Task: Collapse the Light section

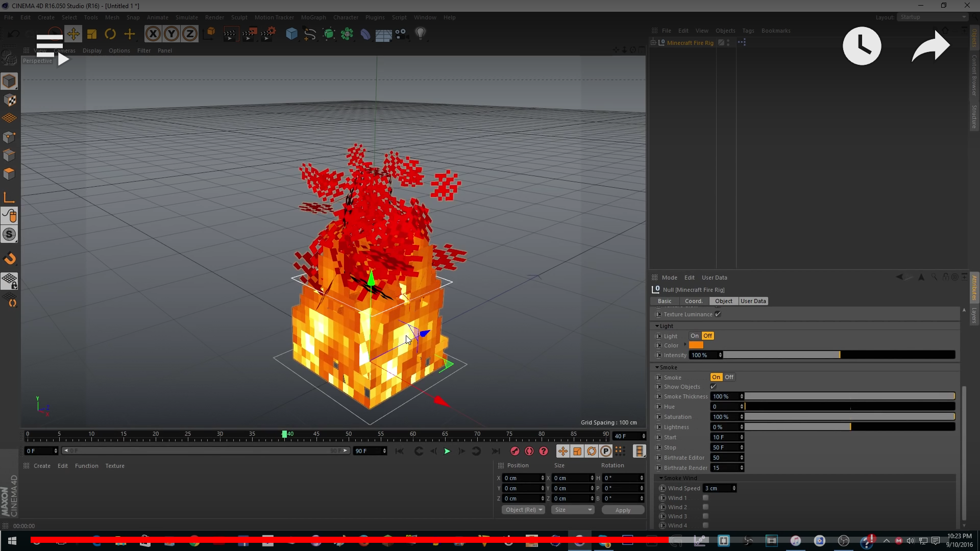Action: pos(657,326)
